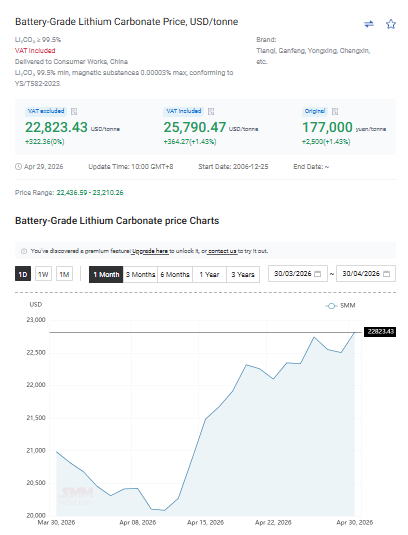
Task: Toggle the SMM legend series marker
Action: [x=331, y=306]
